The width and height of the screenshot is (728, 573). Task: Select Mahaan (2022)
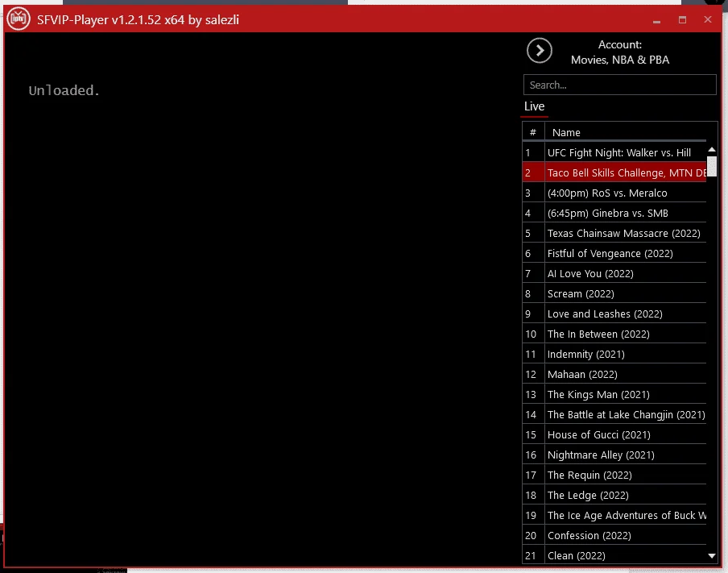pyautogui.click(x=614, y=374)
